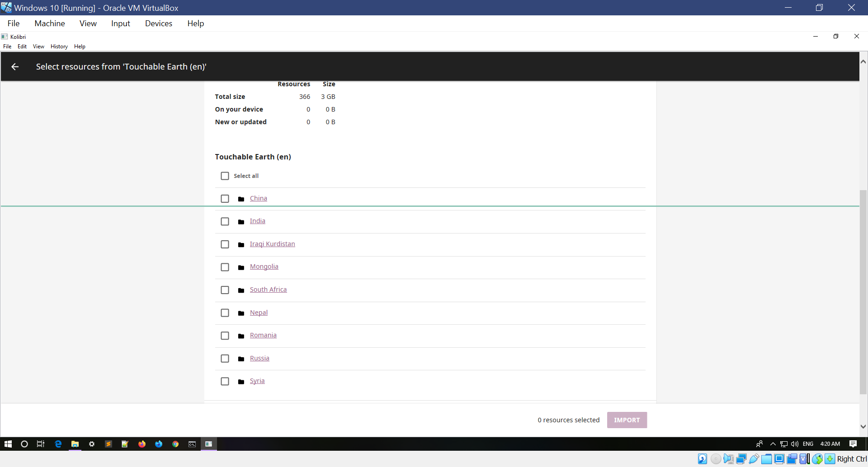Screen dimensions: 868x467
Task: Expand hidden icons in the system tray
Action: click(772, 444)
